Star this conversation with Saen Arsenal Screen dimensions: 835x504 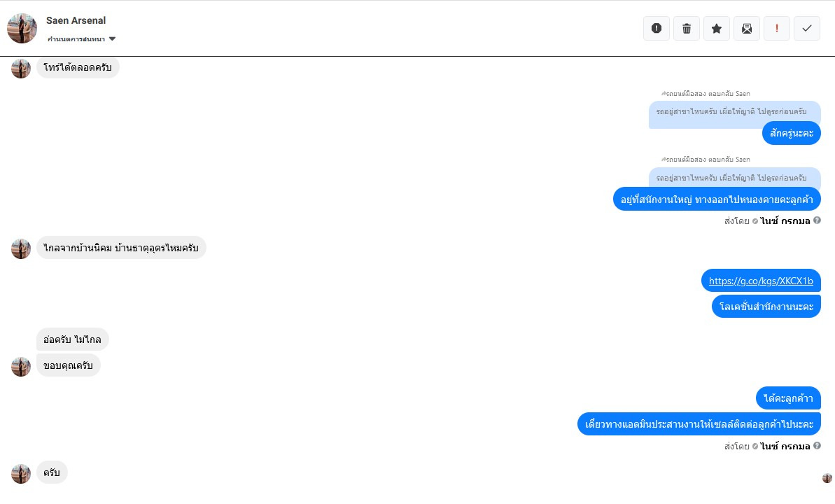pos(717,29)
